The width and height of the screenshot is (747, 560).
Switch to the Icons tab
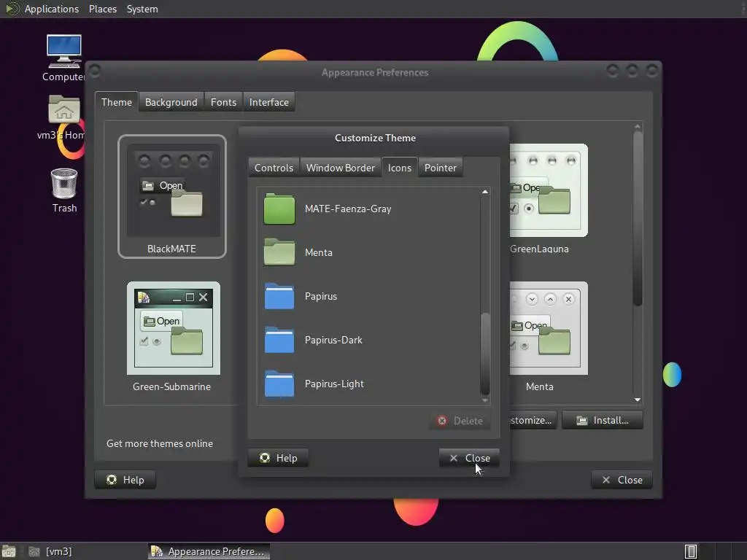click(399, 168)
